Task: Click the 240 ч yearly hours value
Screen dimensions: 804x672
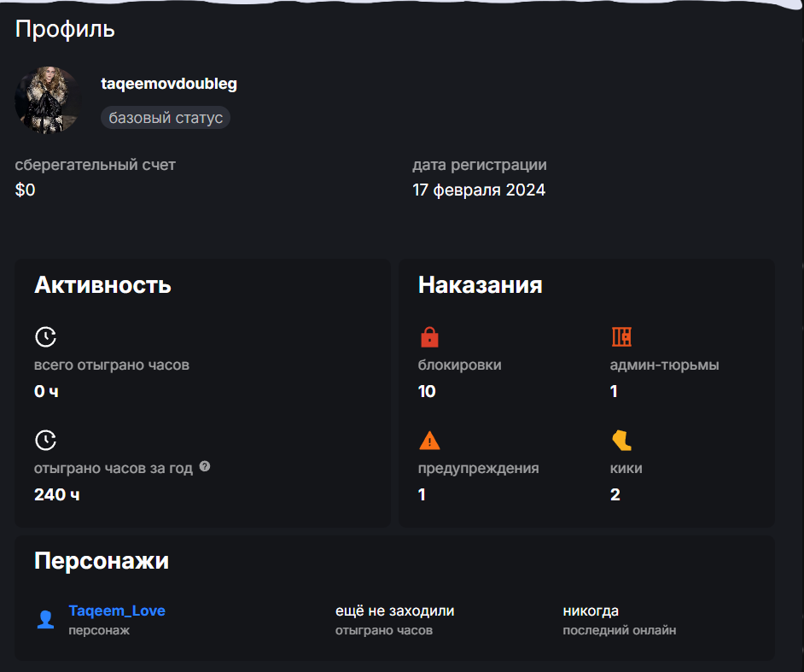Action: (56, 494)
